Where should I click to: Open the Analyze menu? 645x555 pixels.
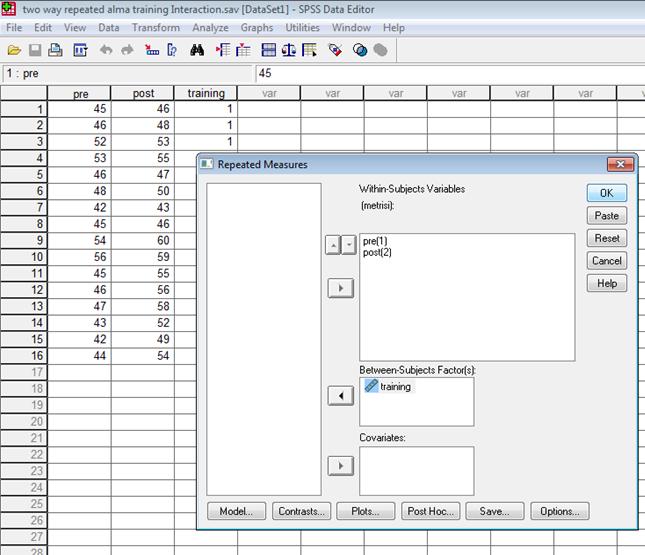click(210, 28)
